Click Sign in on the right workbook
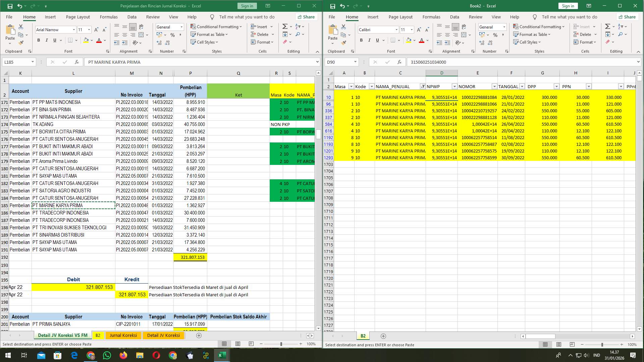Image resolution: width=644 pixels, height=362 pixels. pyautogui.click(x=568, y=6)
